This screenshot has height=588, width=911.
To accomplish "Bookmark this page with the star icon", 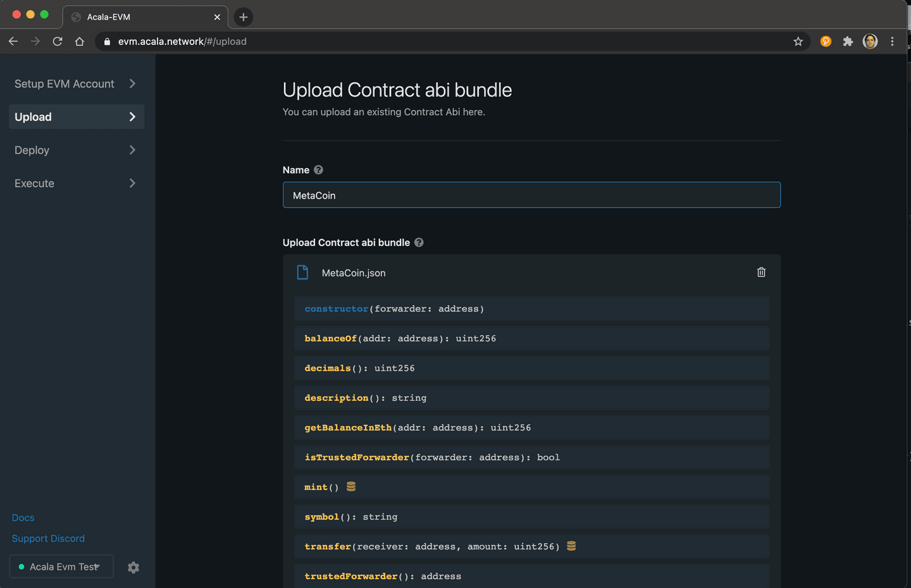I will [x=798, y=41].
